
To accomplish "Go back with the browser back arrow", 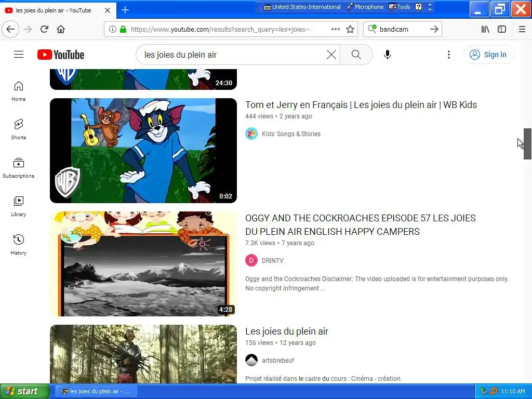I will (x=10, y=29).
